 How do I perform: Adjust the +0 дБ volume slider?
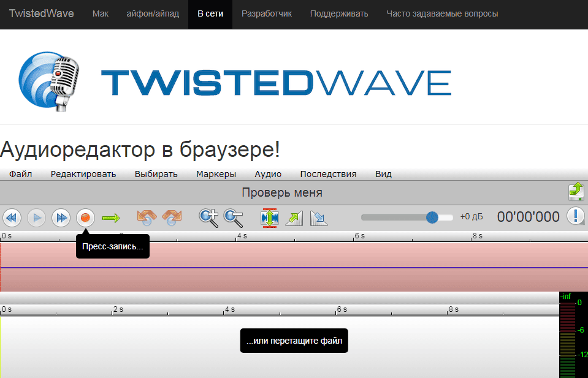pos(432,217)
